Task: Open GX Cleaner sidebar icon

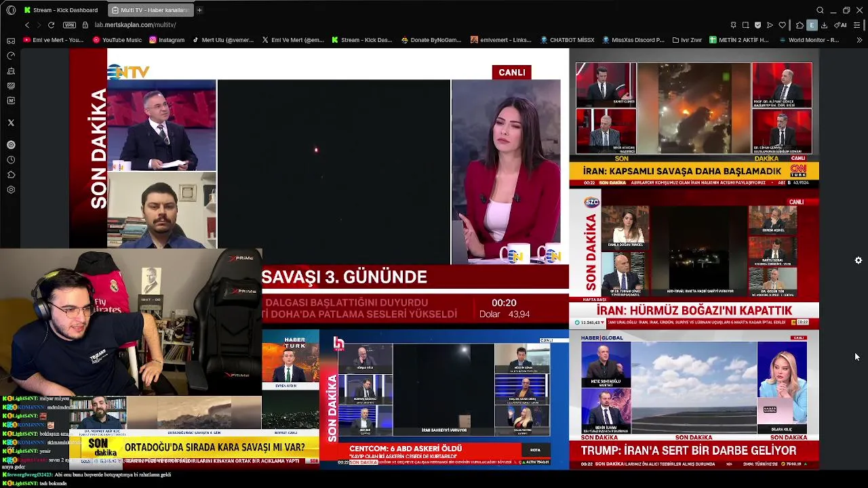Action: pos(11,70)
